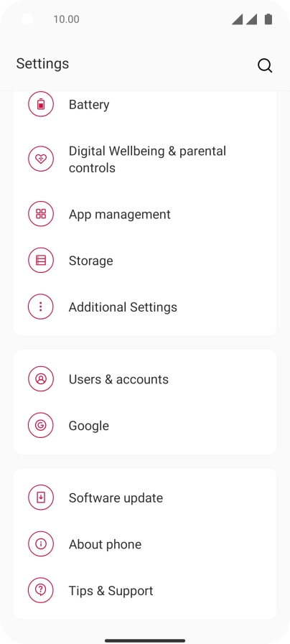Tap the bottom navigation gesture bar
This screenshot has width=290, height=644.
145,640
